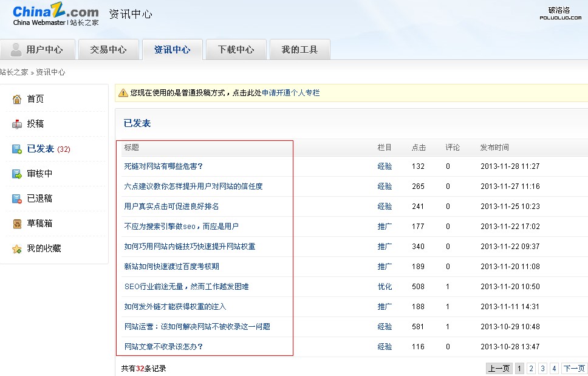Click the date 2013-10-29 10:48
Image resolution: width=588 pixels, height=376 pixels.
510,327
